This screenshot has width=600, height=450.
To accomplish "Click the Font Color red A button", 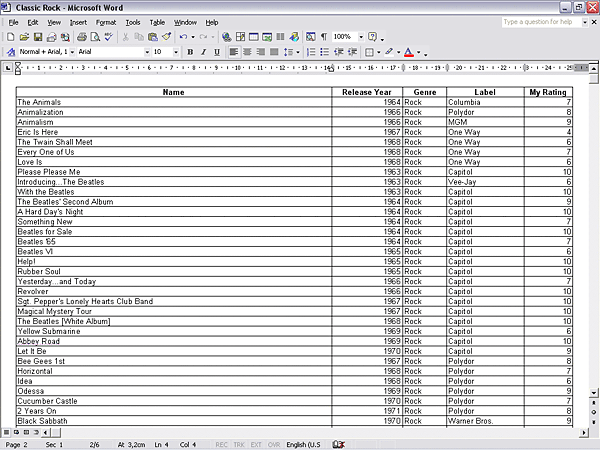I will pyautogui.click(x=409, y=52).
